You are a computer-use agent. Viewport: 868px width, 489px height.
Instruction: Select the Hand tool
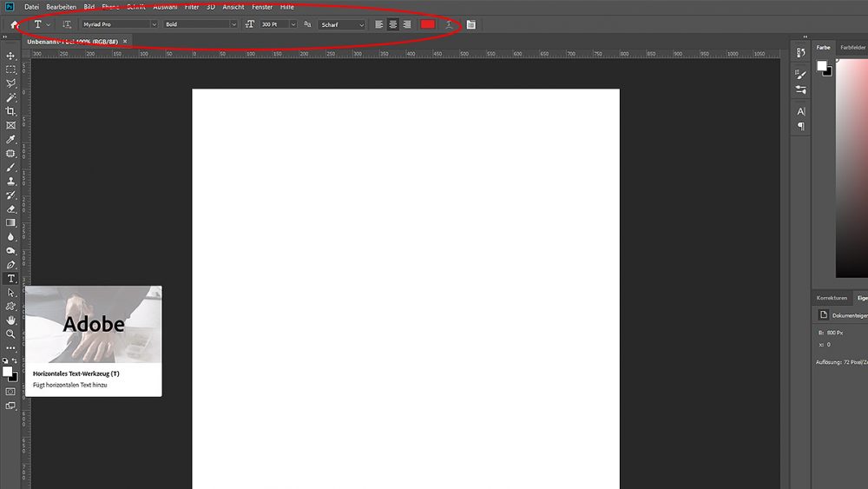(10, 320)
